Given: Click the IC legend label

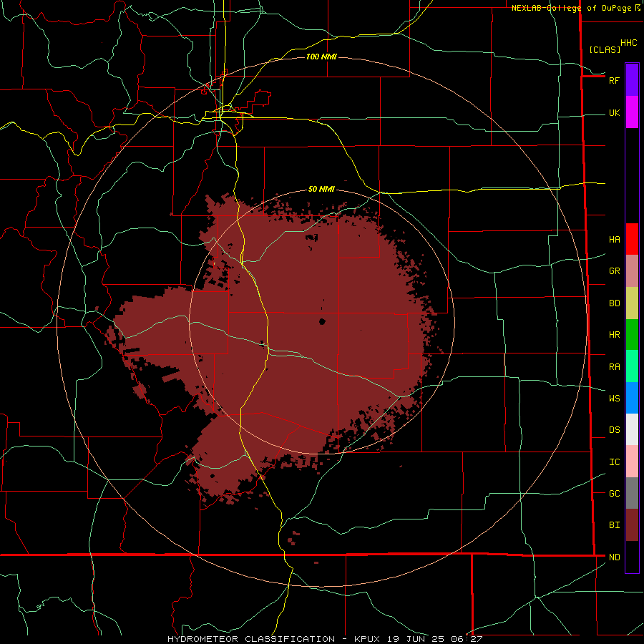Looking at the screenshot, I should pyautogui.click(x=614, y=462).
